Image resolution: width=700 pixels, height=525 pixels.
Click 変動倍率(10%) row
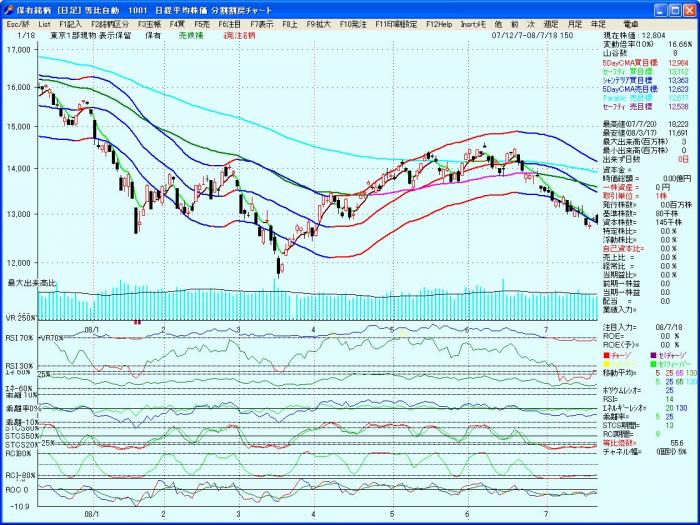pyautogui.click(x=647, y=45)
